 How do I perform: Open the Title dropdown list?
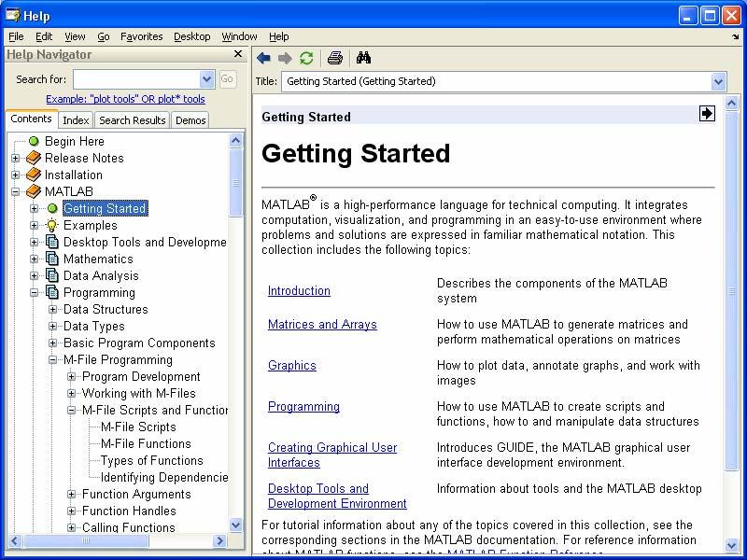tap(718, 81)
